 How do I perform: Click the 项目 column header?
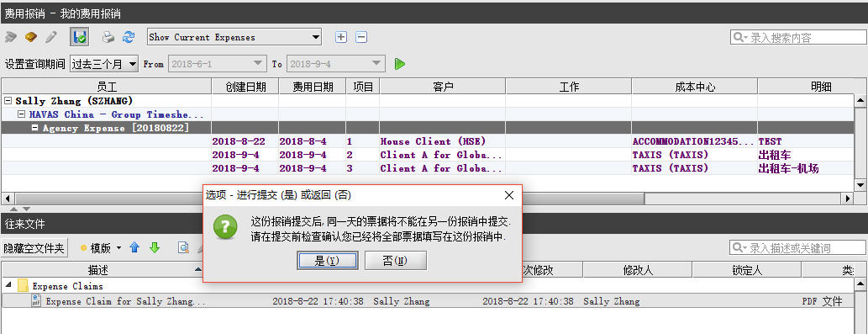[x=363, y=87]
